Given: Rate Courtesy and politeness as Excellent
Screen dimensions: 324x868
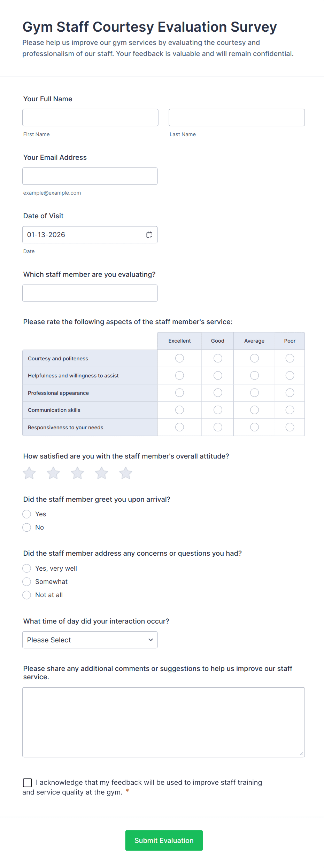Looking at the screenshot, I should tap(179, 358).
